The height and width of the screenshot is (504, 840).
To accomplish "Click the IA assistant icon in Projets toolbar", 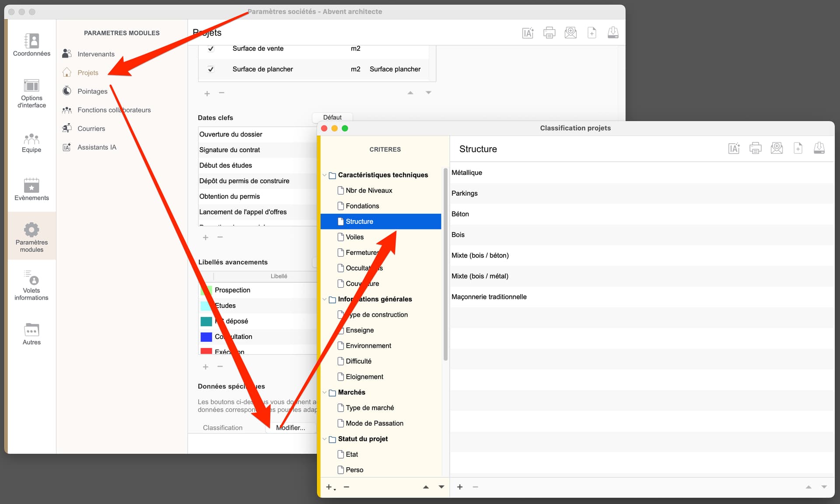I will [528, 33].
